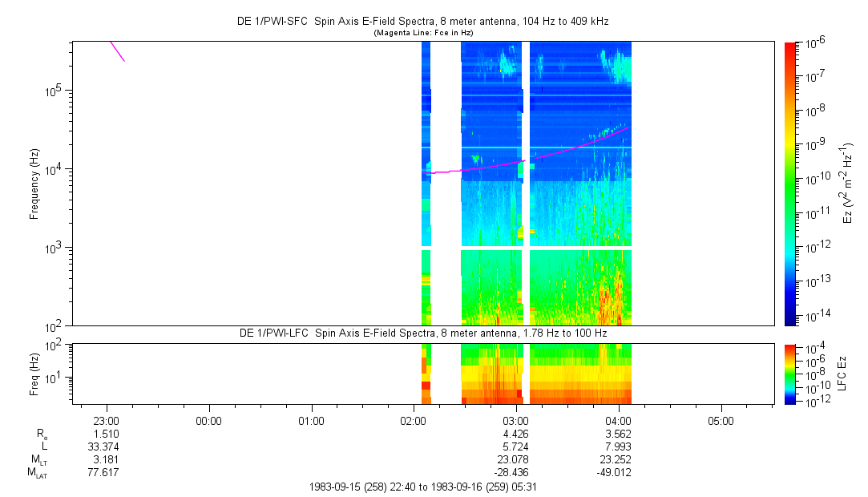This screenshot has height=497, width=868.
Task: Click the LFC Ez colorbar label
Action: pyautogui.click(x=842, y=374)
